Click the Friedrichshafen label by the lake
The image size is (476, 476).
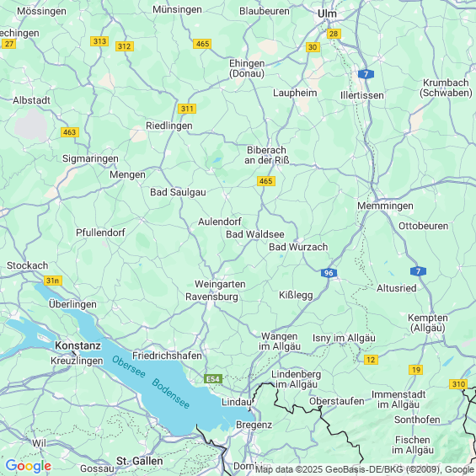pyautogui.click(x=167, y=356)
